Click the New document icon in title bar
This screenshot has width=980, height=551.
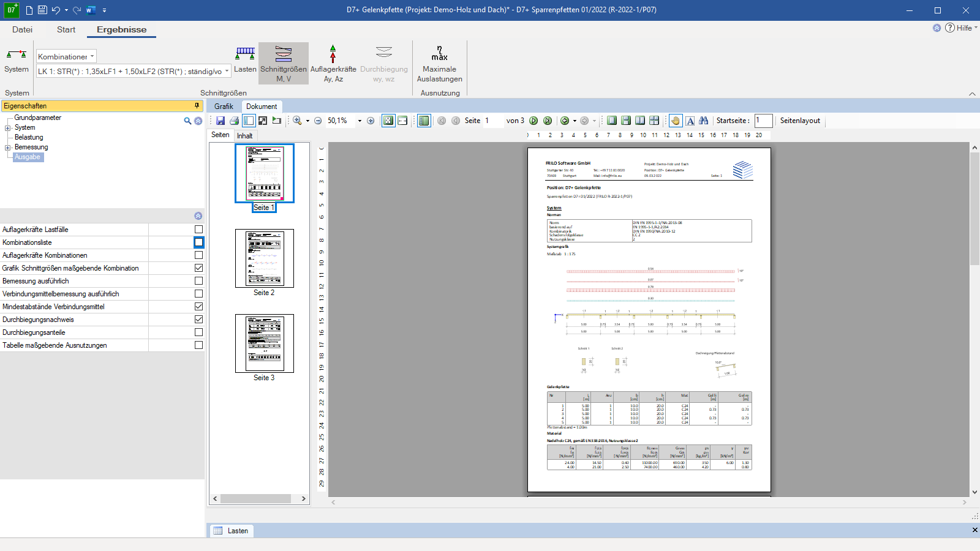29,10
